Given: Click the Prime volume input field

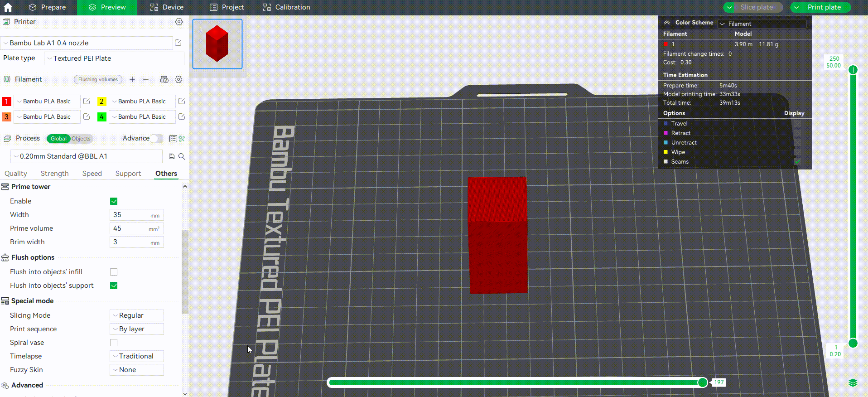Looking at the screenshot, I should pos(137,228).
